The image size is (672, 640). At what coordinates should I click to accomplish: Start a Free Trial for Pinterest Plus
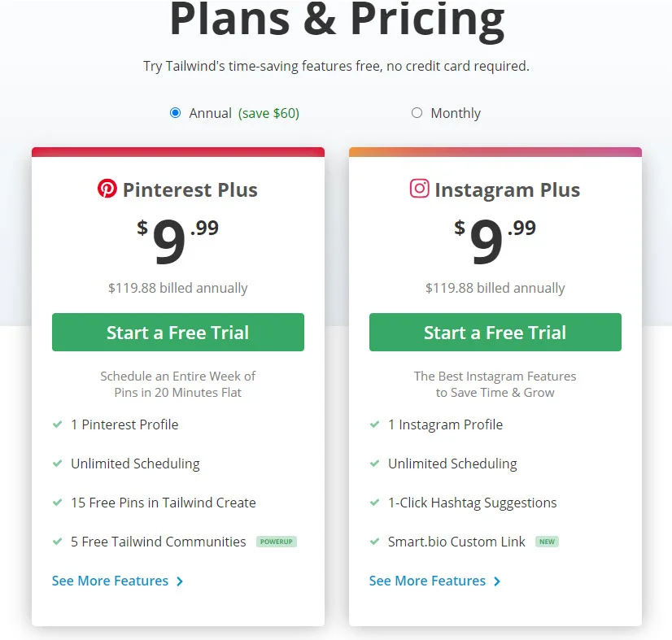pos(178,333)
